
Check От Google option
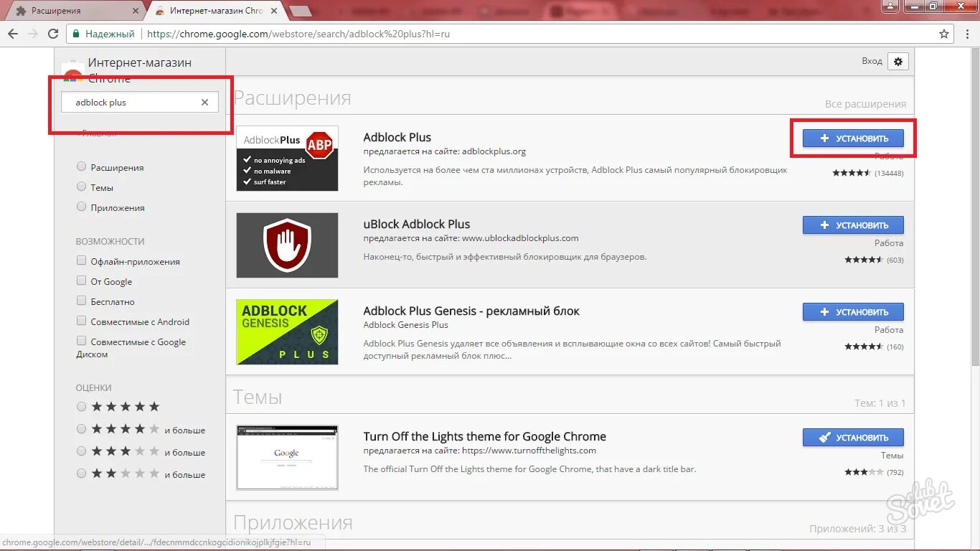tap(81, 281)
